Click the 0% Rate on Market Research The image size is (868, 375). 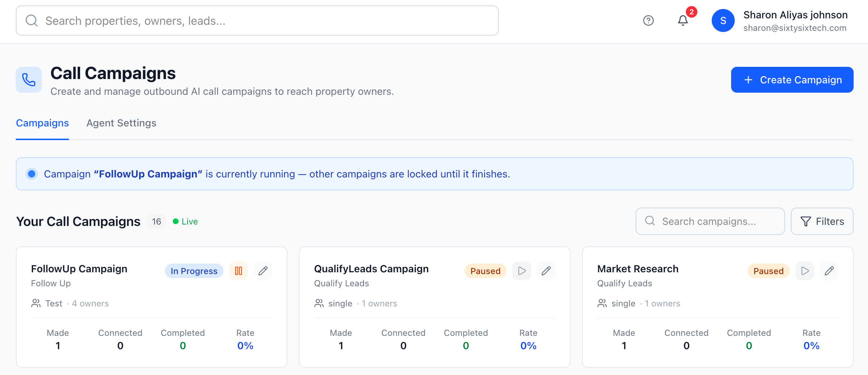coord(812,346)
